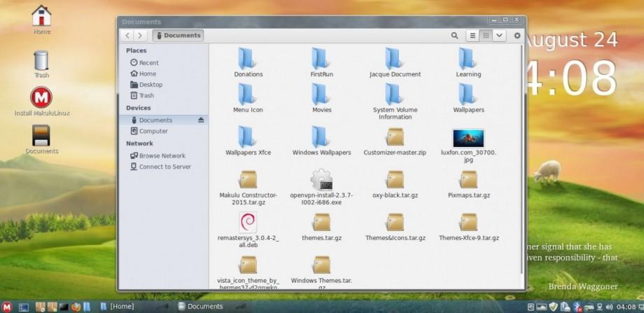Image resolution: width=644 pixels, height=313 pixels.
Task: Select the Movies folder
Action: click(x=321, y=98)
